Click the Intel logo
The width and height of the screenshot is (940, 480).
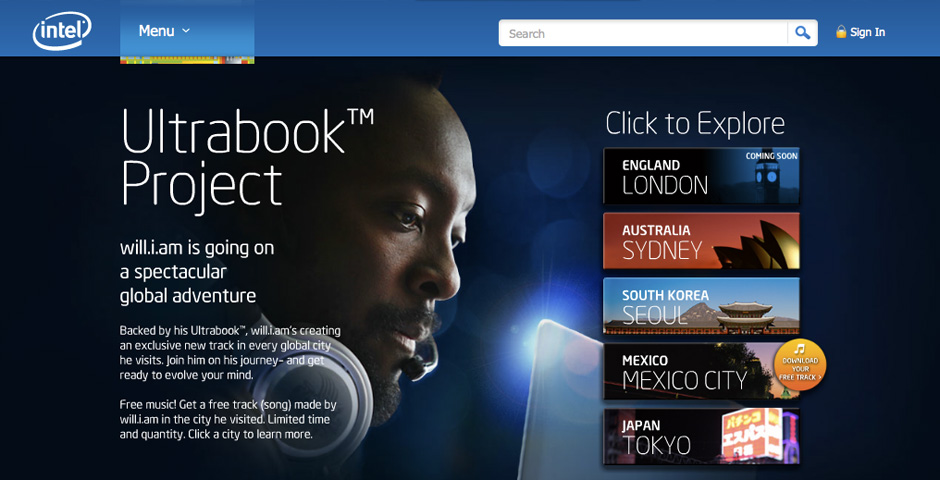click(62, 31)
